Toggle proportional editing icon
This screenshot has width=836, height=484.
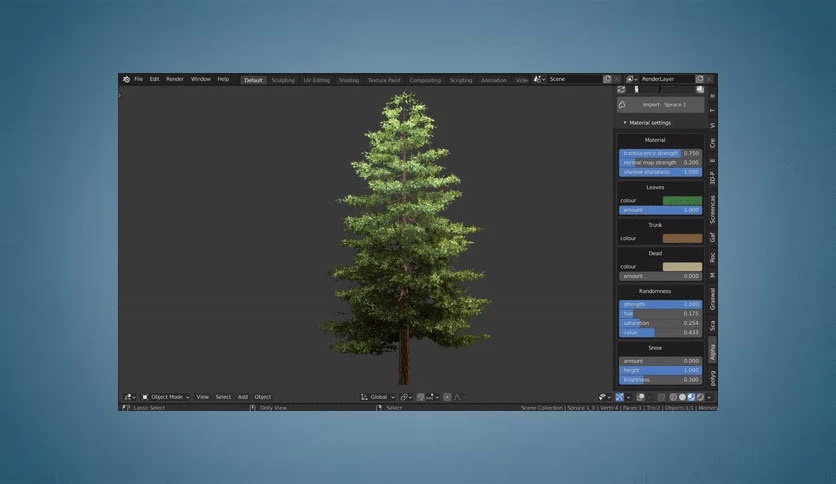coord(447,397)
